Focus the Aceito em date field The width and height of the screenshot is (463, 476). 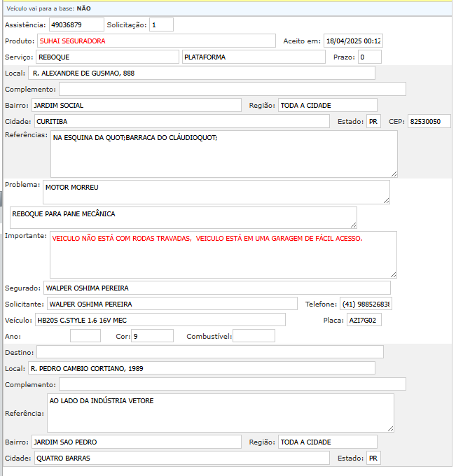[x=353, y=41]
